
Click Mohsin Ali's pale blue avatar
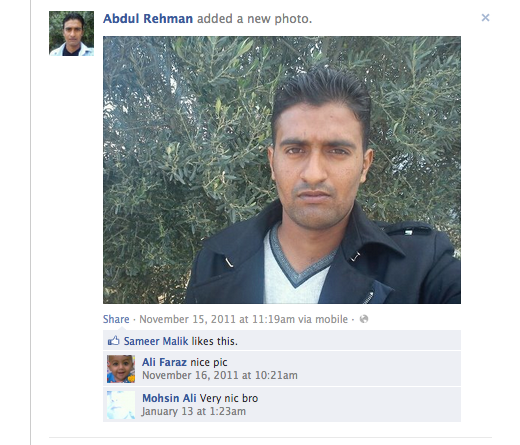121,405
